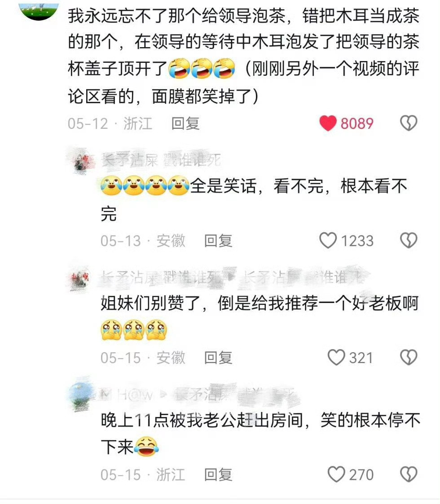440x504 pixels.
Task: Reply to the 05-12 浙江 comment
Action: (185, 124)
